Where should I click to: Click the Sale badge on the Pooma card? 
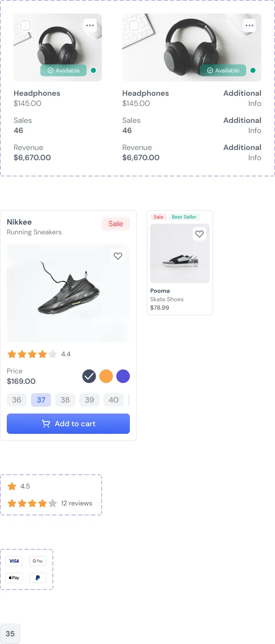tap(158, 217)
